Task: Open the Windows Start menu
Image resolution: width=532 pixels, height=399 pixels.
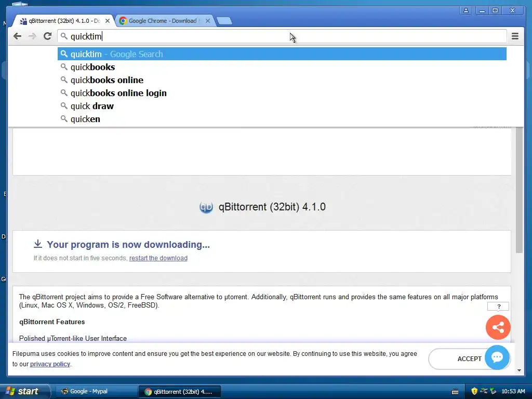Action: tap(24, 391)
